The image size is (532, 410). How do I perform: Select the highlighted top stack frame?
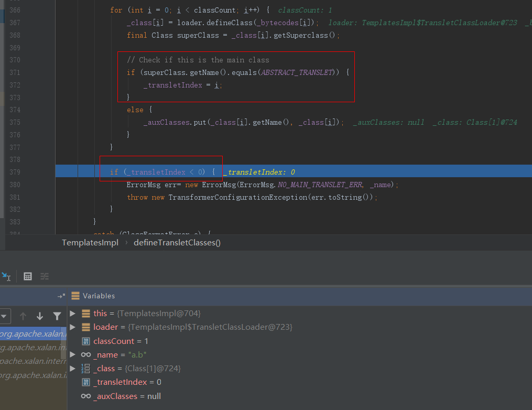point(34,334)
